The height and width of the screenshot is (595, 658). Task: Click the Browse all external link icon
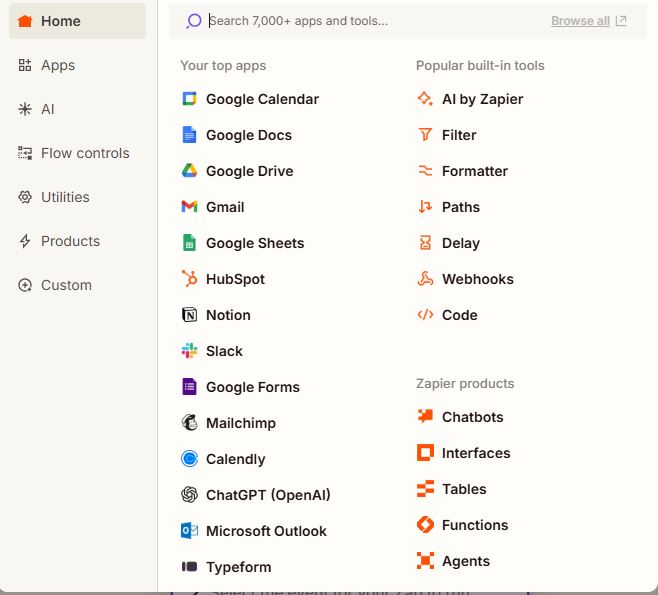621,21
